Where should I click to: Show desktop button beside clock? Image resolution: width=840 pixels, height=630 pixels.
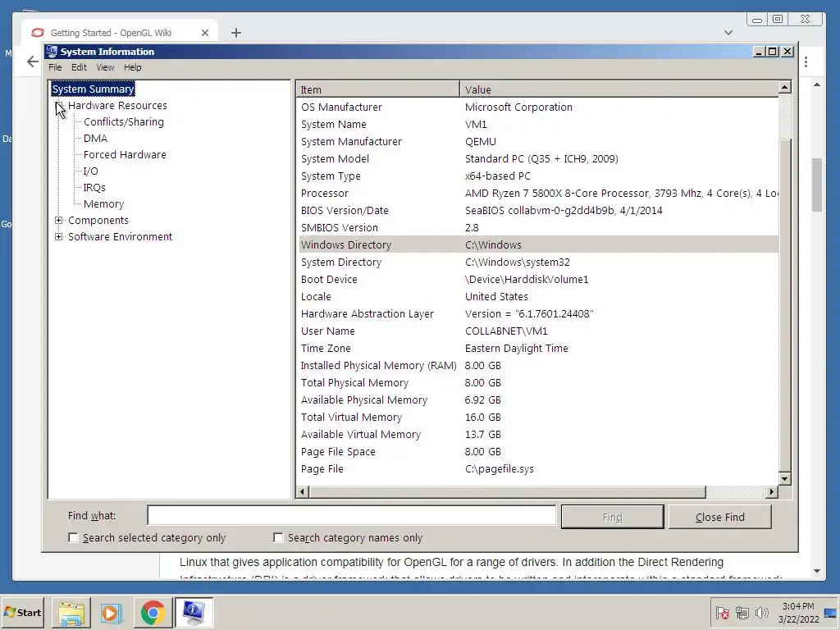coord(831,613)
